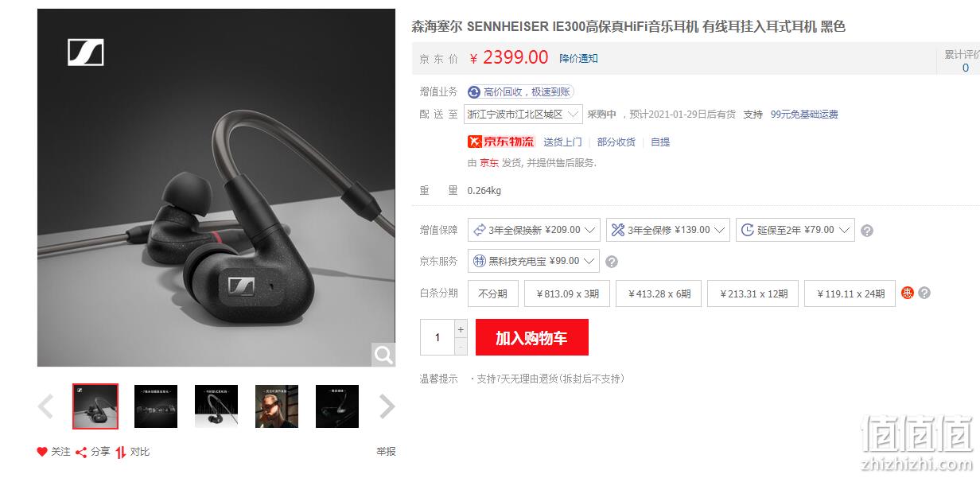Click the 分享 share icon
Screen dimensions: 980x478
81,452
